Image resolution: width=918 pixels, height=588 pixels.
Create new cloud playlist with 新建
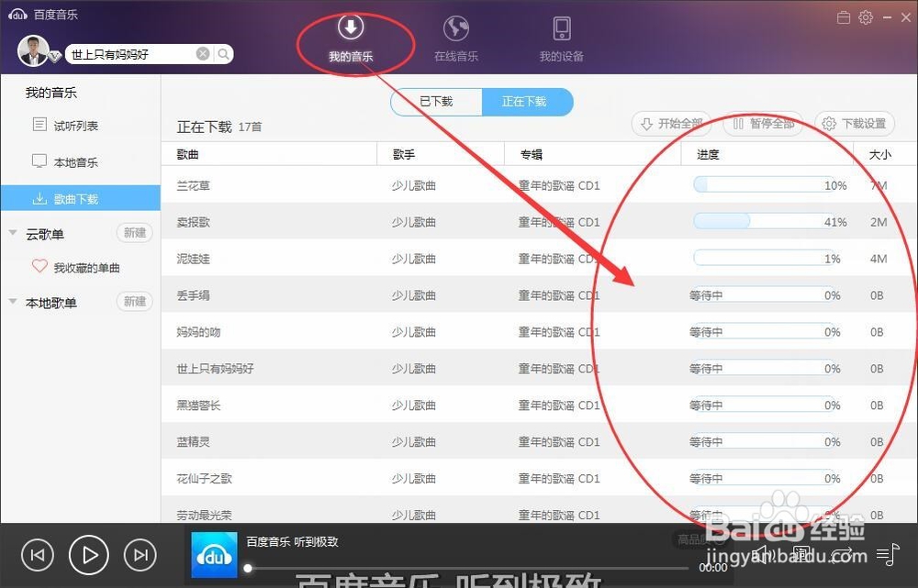coord(135,233)
